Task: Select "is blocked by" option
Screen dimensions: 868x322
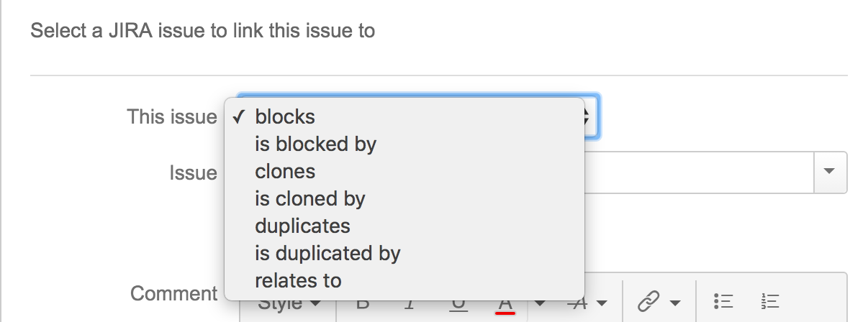Action: pos(315,144)
